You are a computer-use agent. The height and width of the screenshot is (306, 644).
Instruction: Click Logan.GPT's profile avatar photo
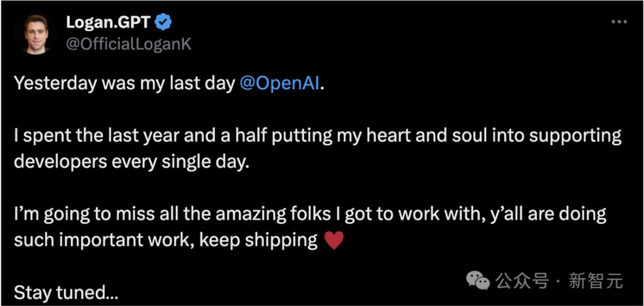(x=33, y=33)
